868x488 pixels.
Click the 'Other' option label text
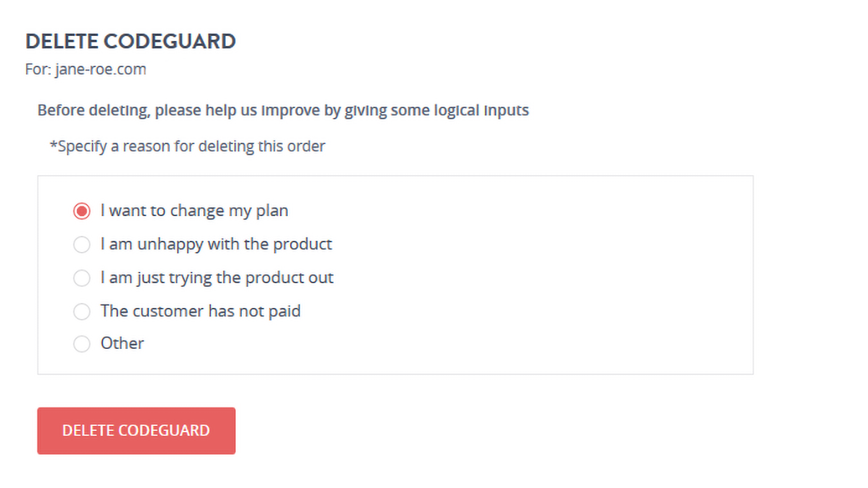(x=122, y=343)
